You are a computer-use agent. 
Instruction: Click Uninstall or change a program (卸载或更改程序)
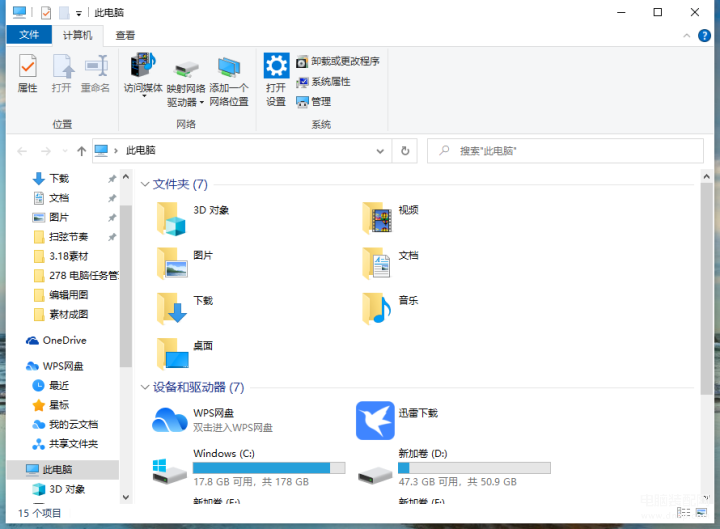tap(338, 62)
